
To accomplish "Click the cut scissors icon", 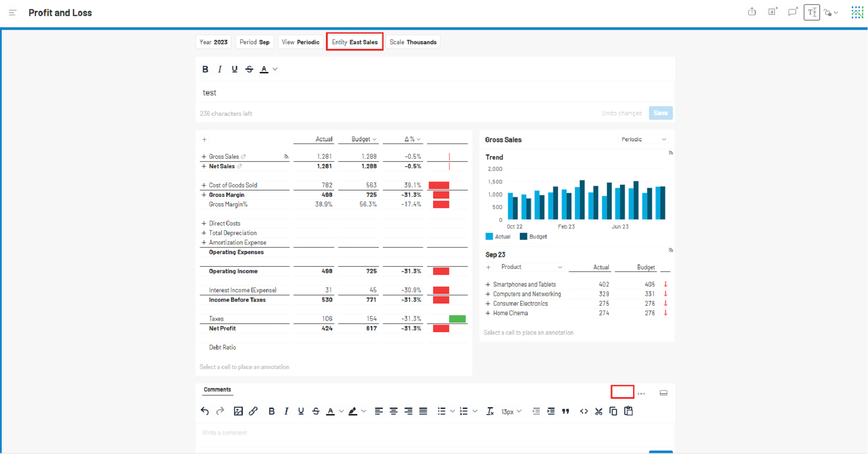I will pyautogui.click(x=599, y=411).
